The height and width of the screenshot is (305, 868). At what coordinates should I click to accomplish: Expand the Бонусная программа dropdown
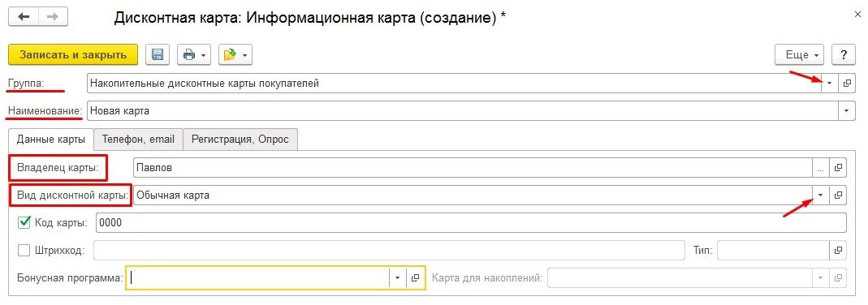[x=398, y=278]
